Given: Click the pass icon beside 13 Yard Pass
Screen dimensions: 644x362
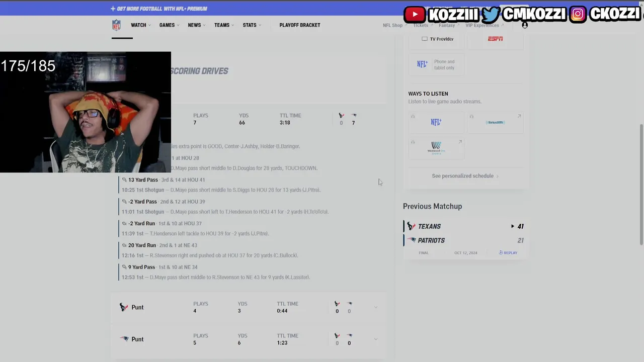Looking at the screenshot, I should point(124,179).
